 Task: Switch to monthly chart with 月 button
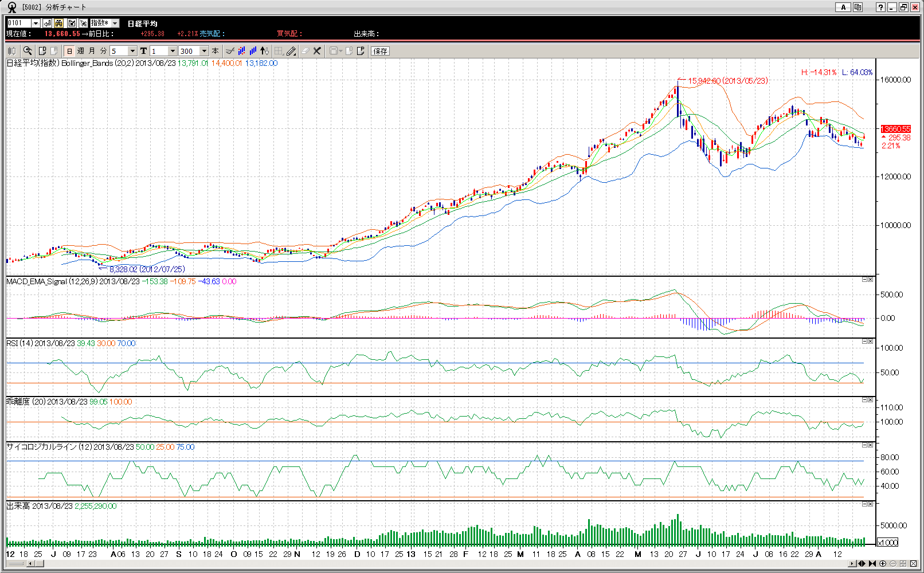coord(92,51)
